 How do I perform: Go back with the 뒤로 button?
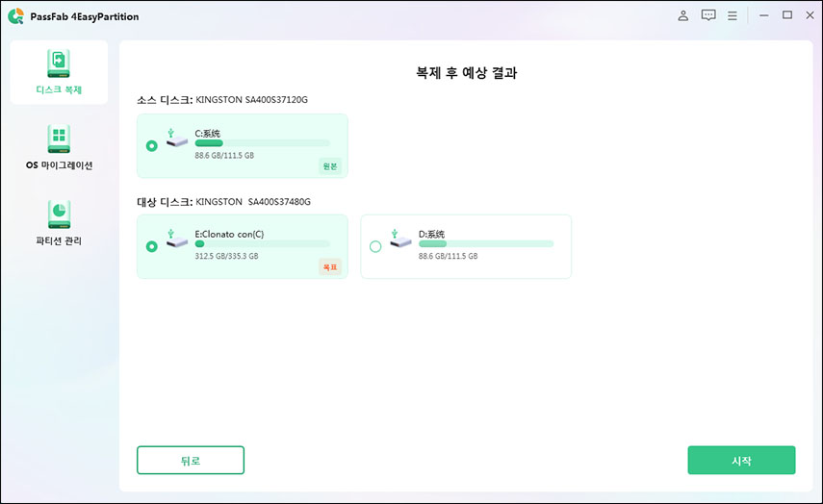coord(191,461)
